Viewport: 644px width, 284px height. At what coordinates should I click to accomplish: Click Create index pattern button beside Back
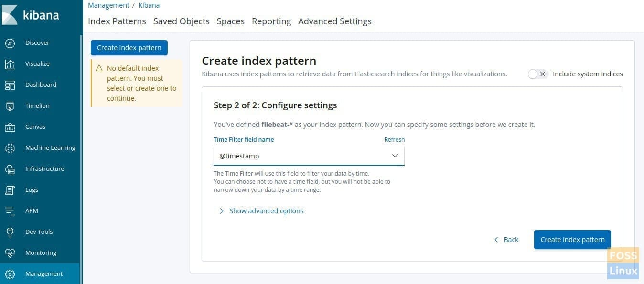[x=572, y=240]
